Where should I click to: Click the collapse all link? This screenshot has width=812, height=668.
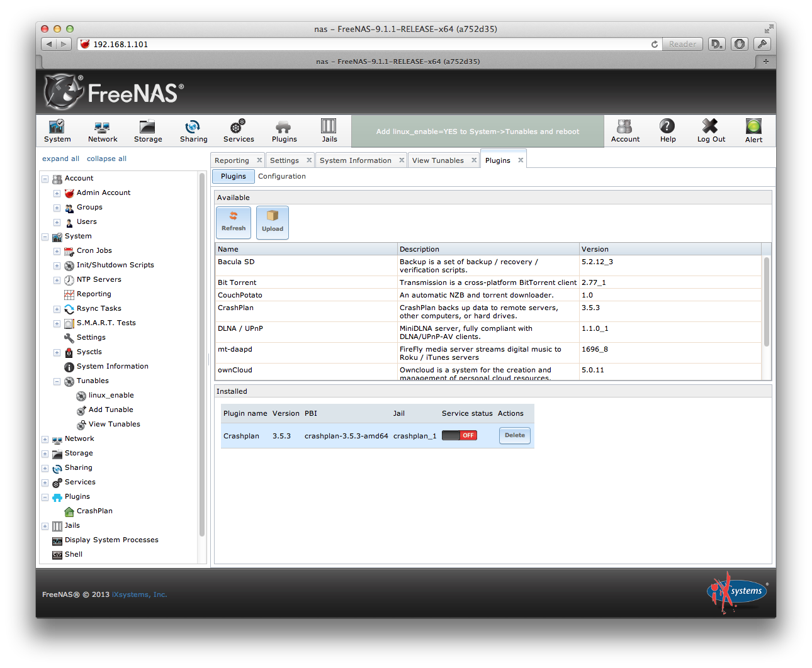tap(106, 159)
